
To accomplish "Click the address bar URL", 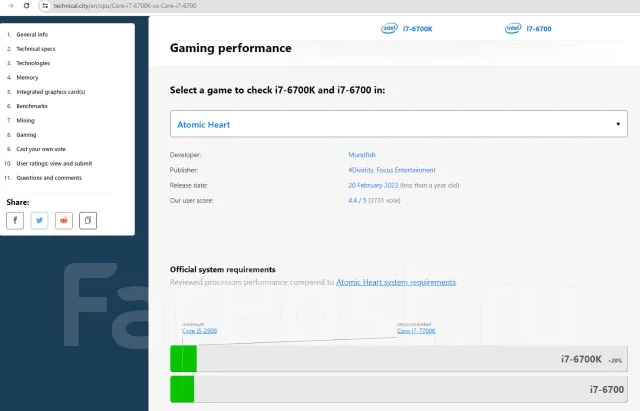I will [x=125, y=6].
